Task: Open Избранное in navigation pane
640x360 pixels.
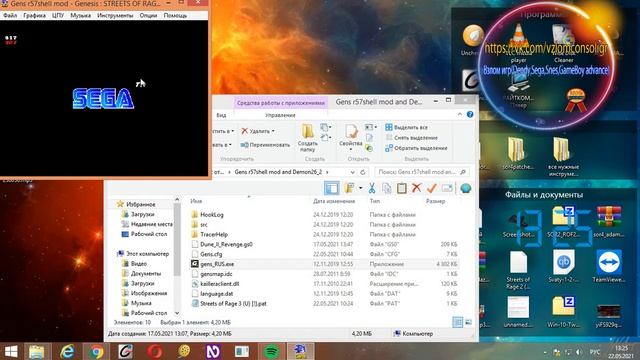Action: tap(140, 204)
